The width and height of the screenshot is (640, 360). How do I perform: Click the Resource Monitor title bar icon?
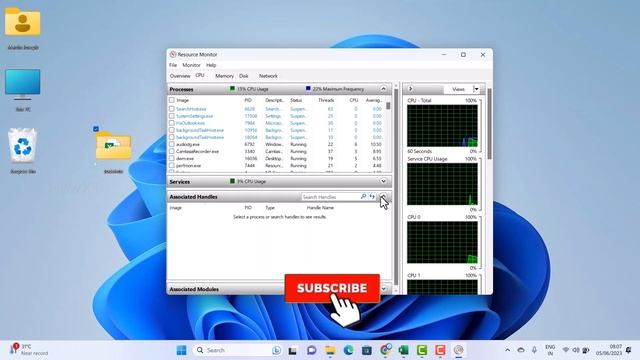pos(173,54)
